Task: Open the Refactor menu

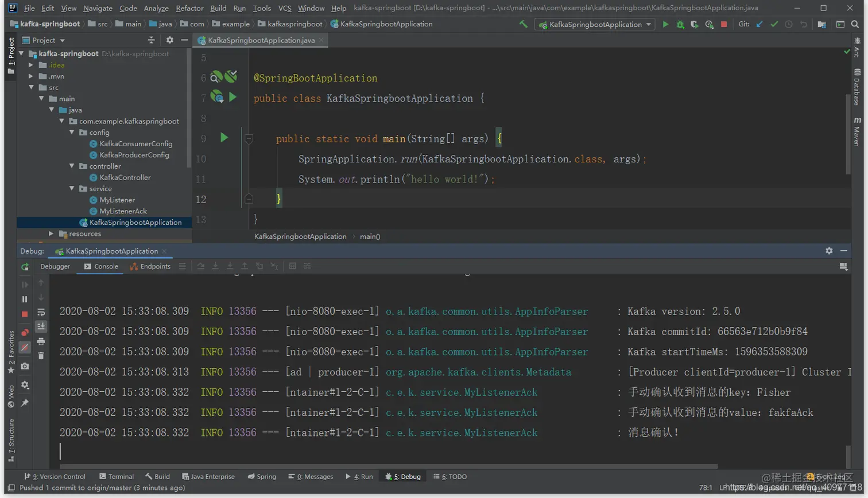Action: pyautogui.click(x=189, y=8)
